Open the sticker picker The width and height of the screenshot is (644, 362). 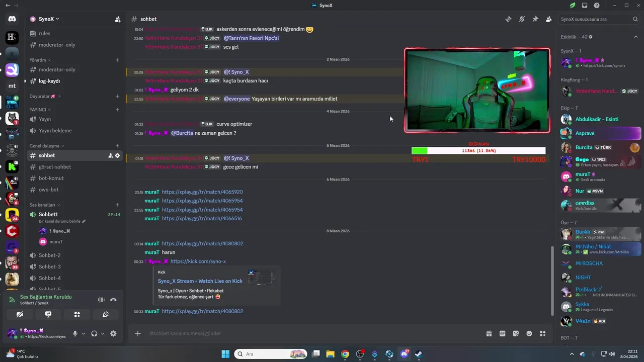516,333
